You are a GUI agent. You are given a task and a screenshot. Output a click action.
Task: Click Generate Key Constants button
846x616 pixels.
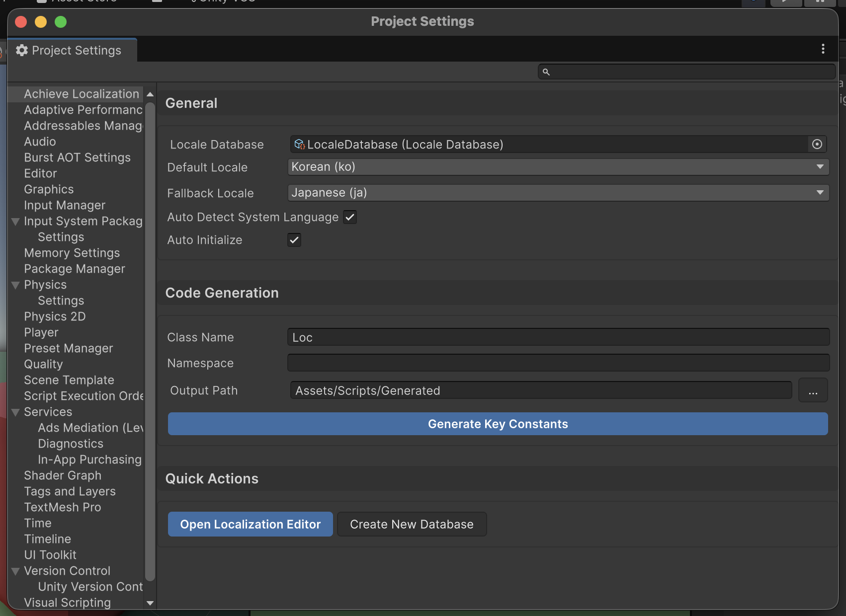coord(498,424)
